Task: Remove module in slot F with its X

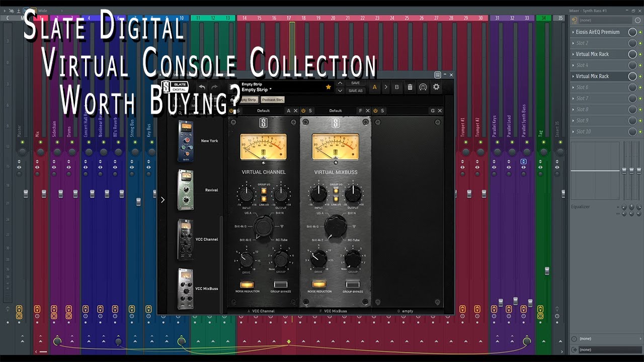Action: 368,111
